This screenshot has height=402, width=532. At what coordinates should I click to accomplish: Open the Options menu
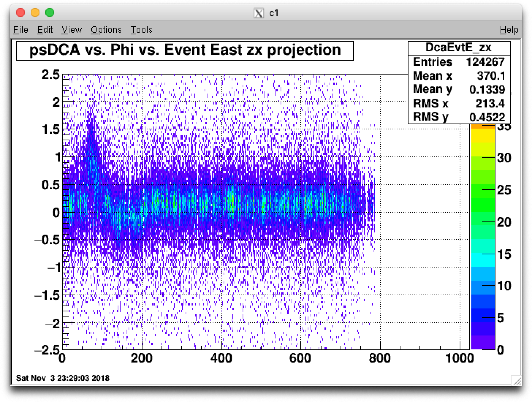(x=106, y=30)
